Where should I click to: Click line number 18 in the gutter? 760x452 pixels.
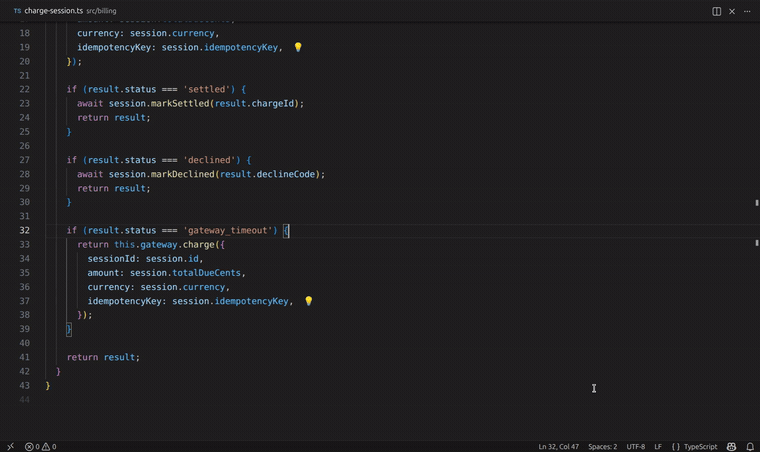pyautogui.click(x=24, y=33)
